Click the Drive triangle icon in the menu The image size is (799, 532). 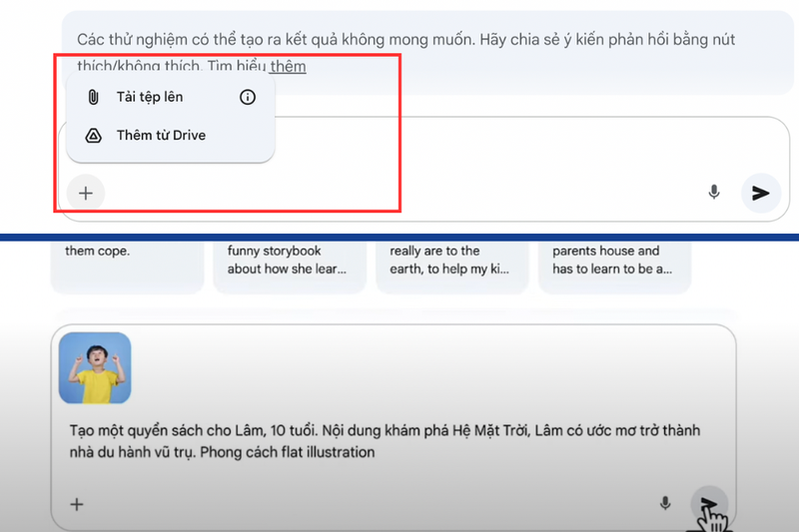click(x=93, y=136)
